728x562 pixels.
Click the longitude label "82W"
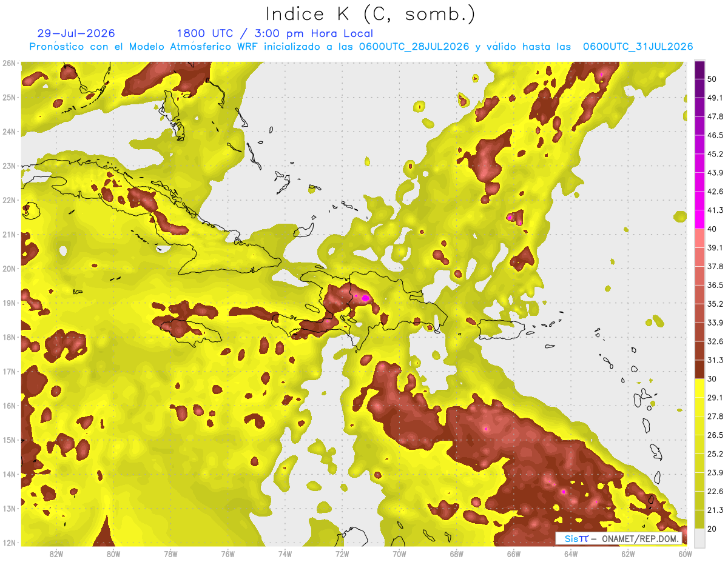pyautogui.click(x=56, y=554)
